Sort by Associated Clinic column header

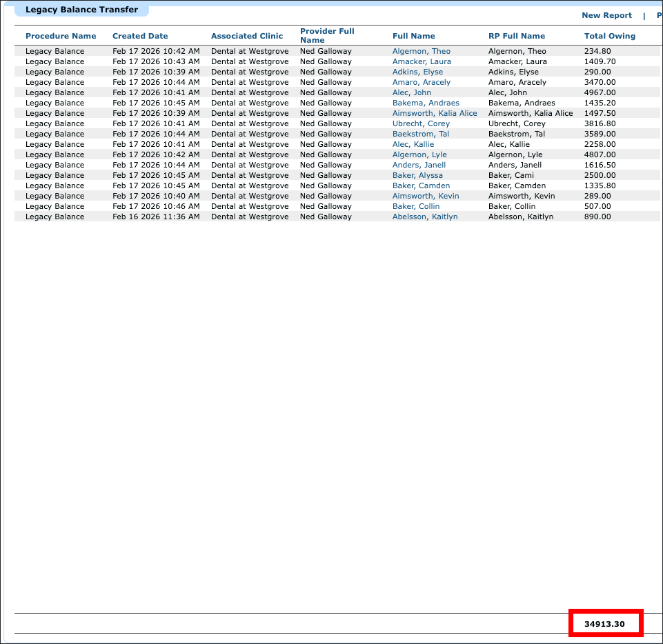point(247,36)
